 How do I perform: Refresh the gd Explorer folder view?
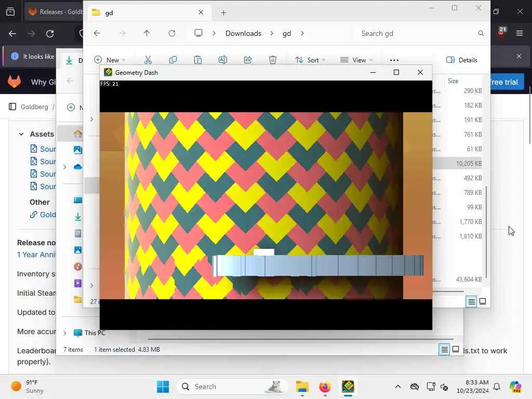pos(172,33)
